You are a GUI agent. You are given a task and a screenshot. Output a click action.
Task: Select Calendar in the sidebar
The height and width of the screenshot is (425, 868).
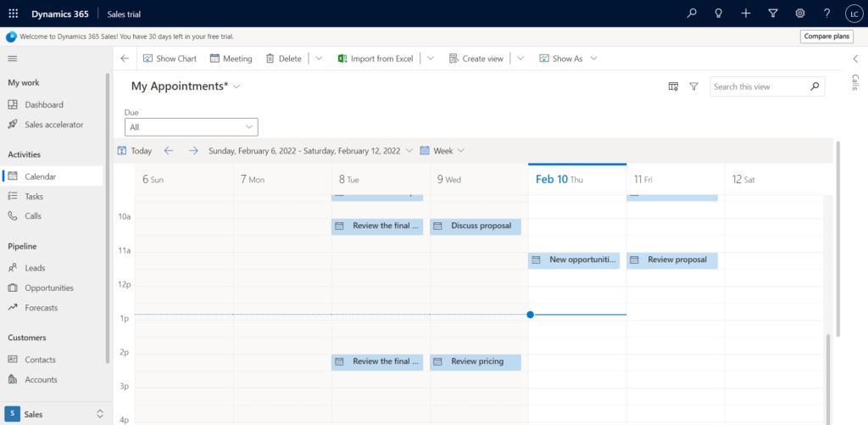click(x=52, y=176)
